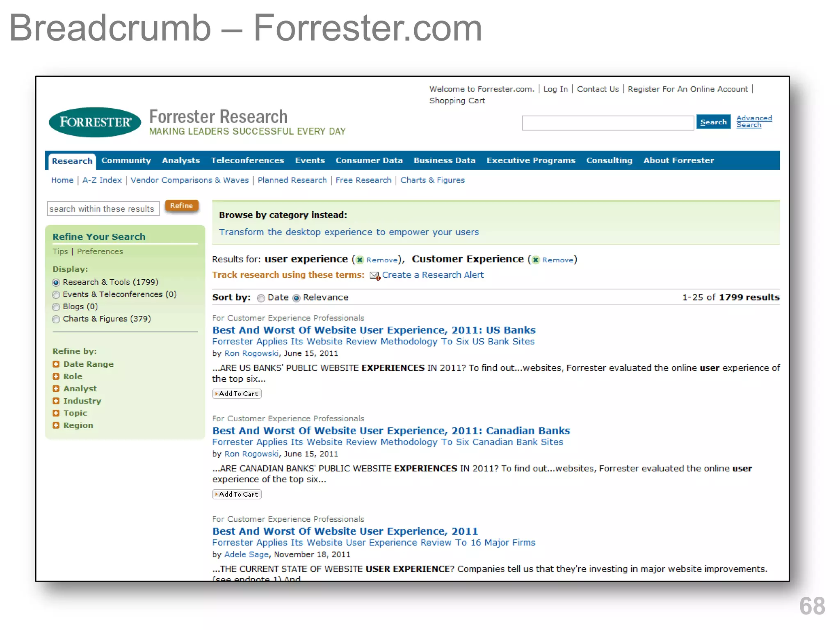
Task: Select Research & Tools display option
Action: (56, 283)
